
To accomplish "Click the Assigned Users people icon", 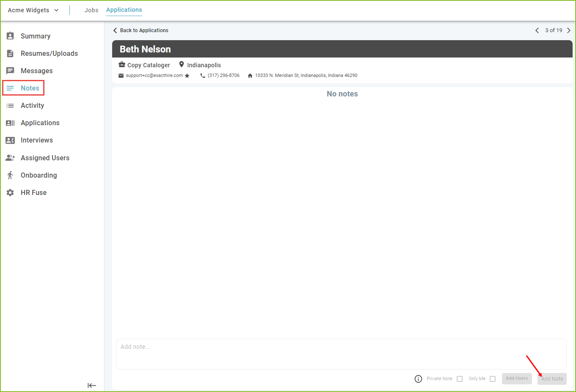I will point(10,158).
